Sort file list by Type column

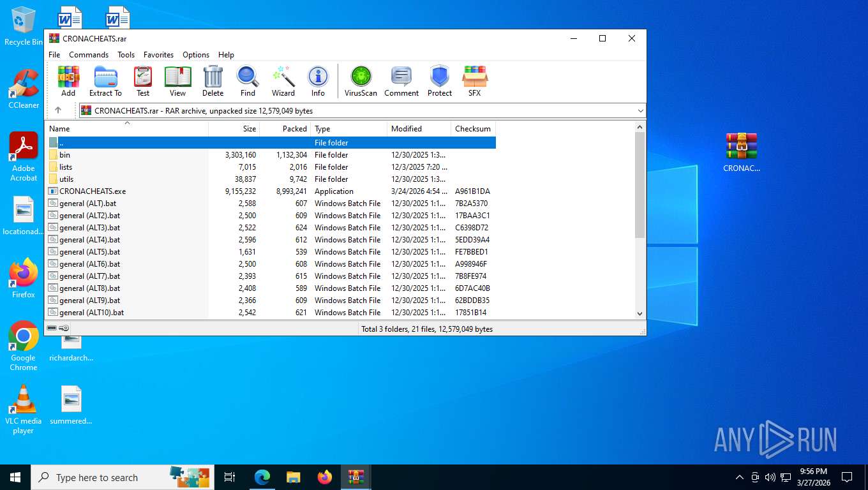349,128
